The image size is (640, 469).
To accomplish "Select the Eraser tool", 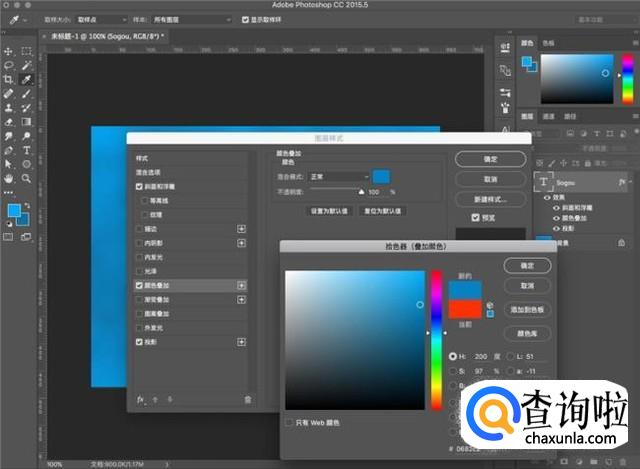I will coord(8,122).
